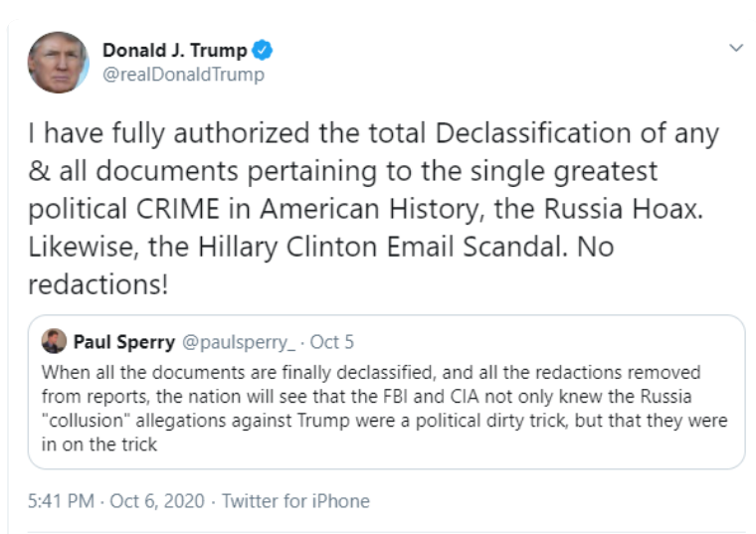Click Paul Sperry's small avatar icon

point(54,342)
